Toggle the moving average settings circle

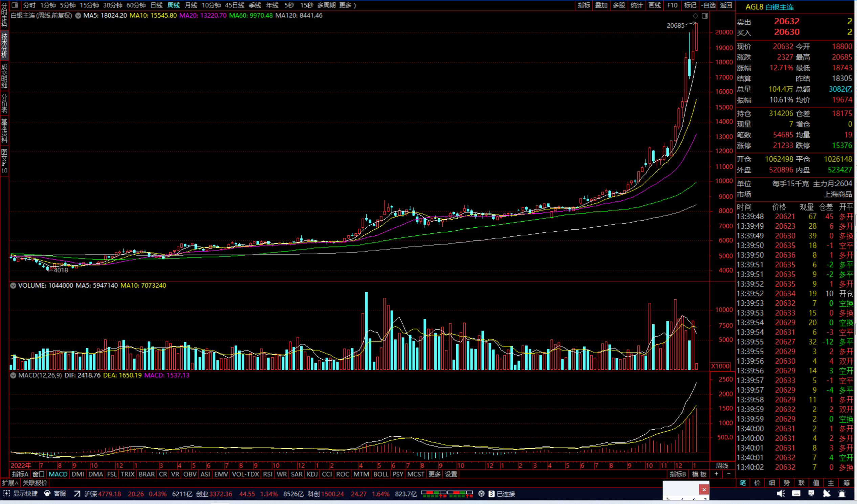(x=78, y=16)
